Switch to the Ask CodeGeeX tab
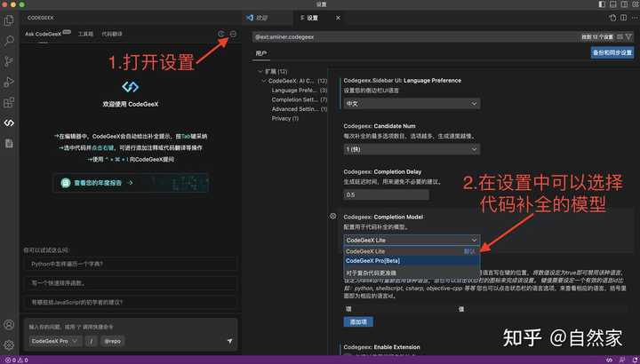 (44, 35)
